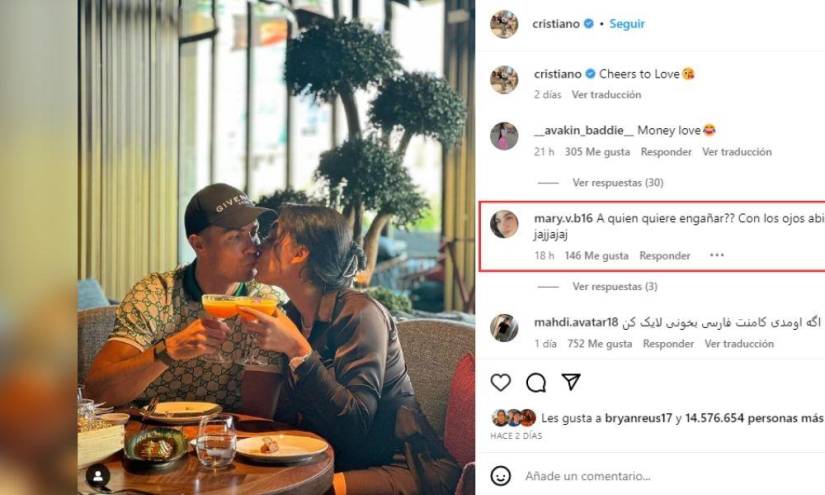This screenshot has width=825, height=495.
Task: View translation of mahdi.avatar18's comment
Action: [739, 344]
